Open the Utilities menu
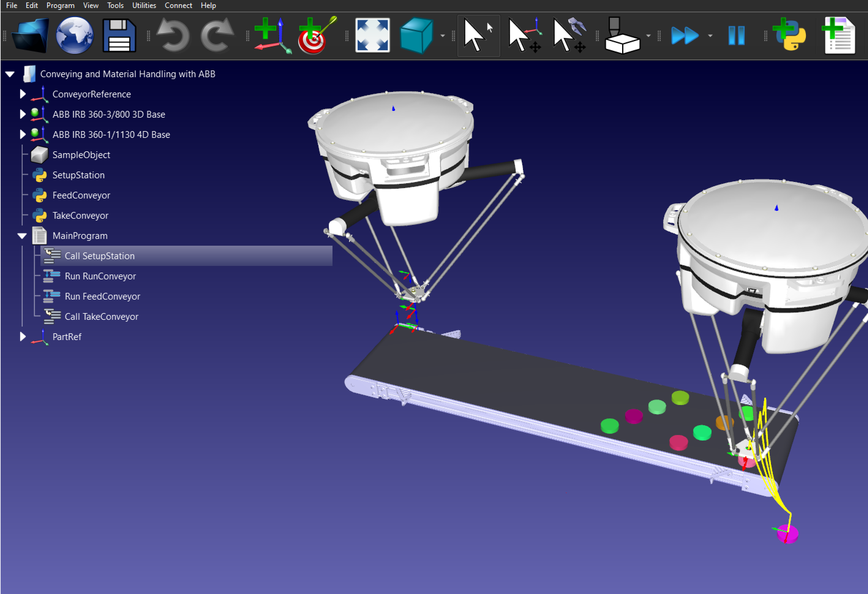Image resolution: width=868 pixels, height=594 pixels. [x=144, y=6]
